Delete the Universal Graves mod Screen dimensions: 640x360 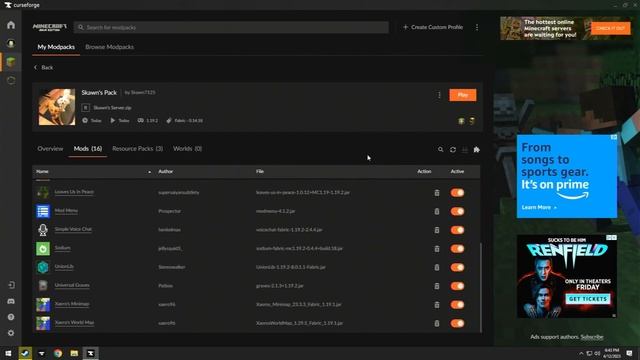[x=437, y=286]
